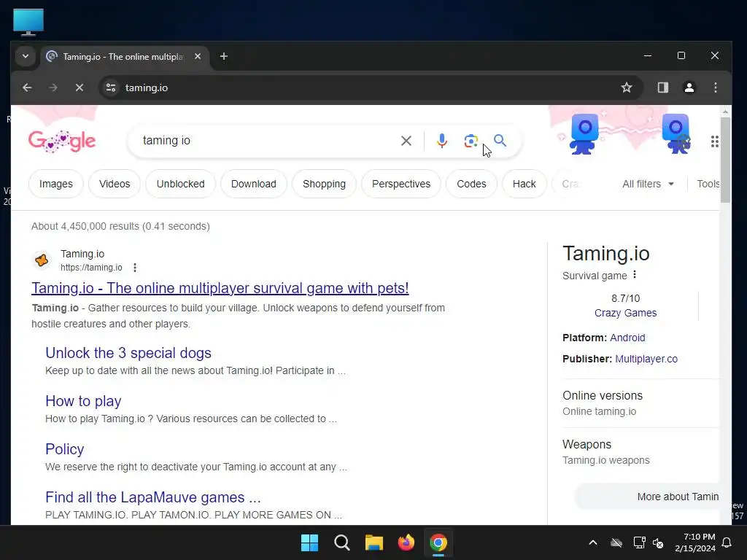Open the notifications bell icon
747x560 pixels.
727,542
